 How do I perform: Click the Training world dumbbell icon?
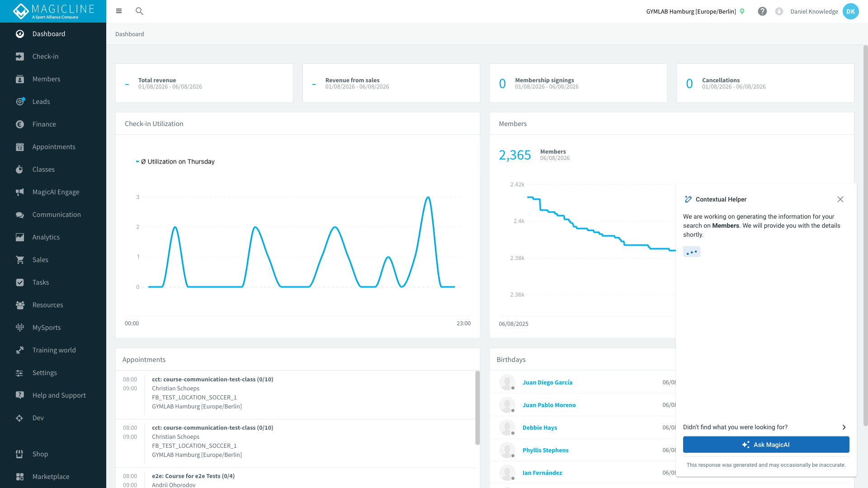pos(20,350)
